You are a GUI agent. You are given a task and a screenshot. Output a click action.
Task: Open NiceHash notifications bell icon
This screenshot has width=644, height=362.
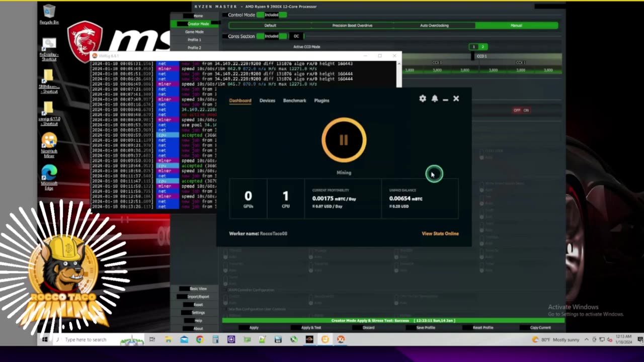pos(435,99)
